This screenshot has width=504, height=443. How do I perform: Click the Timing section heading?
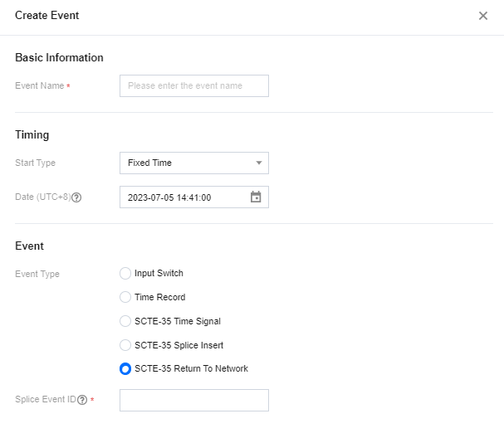(x=32, y=134)
